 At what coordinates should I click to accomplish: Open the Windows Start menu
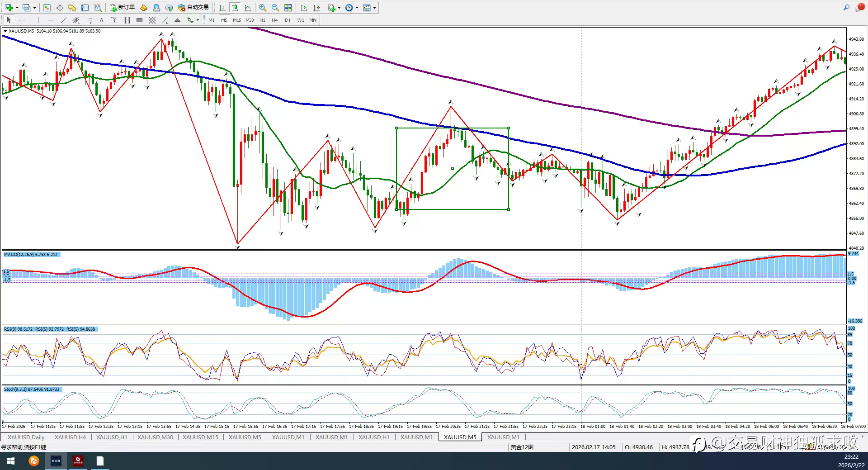11,461
